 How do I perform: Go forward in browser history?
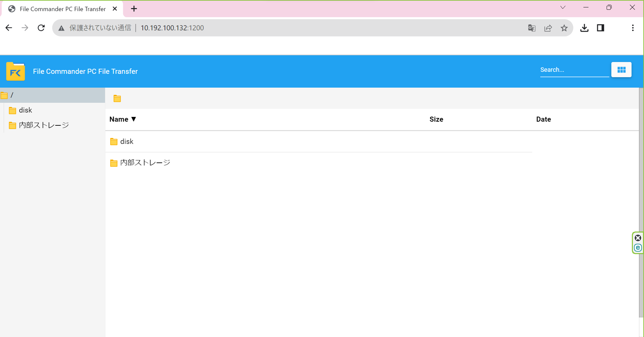pyautogui.click(x=25, y=28)
